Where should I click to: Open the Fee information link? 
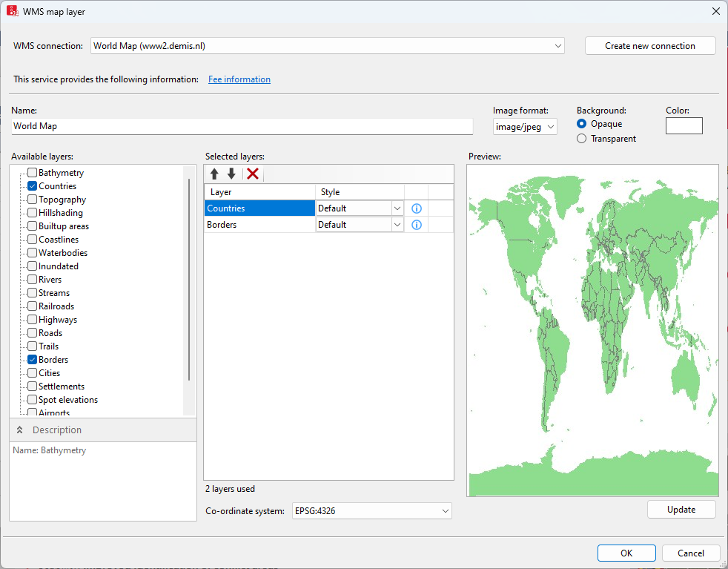239,79
